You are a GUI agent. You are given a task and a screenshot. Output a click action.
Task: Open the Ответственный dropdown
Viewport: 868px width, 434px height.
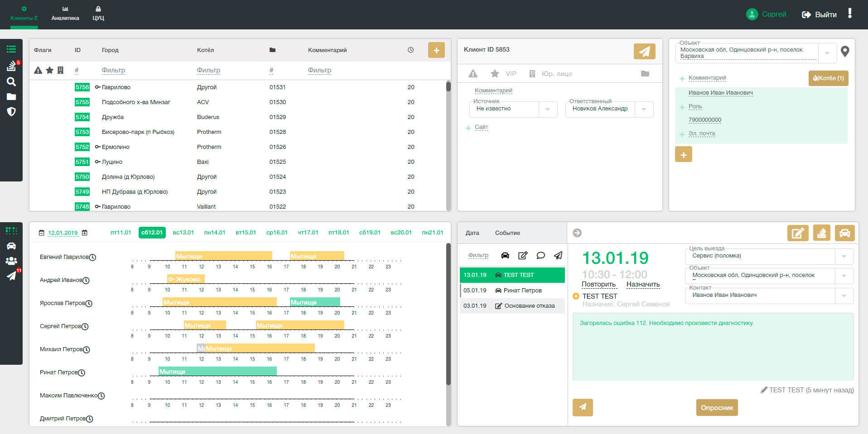tap(644, 109)
